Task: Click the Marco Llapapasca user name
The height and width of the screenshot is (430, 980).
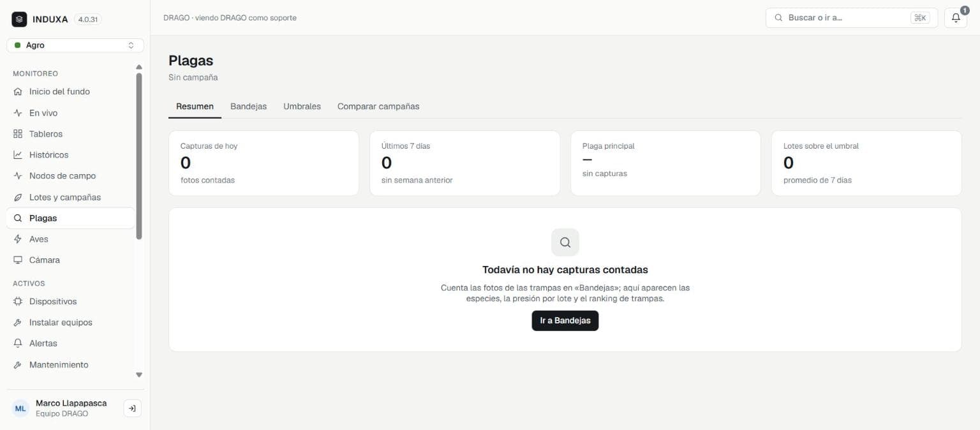Action: pyautogui.click(x=71, y=403)
